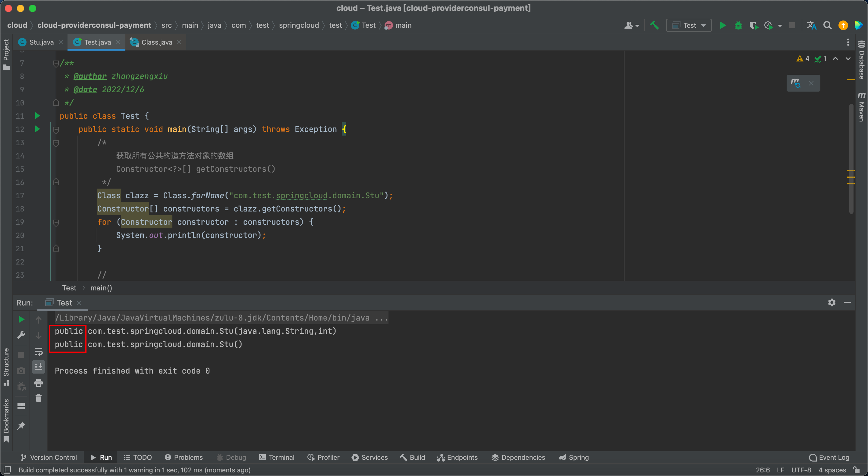Close the Test.java editor tab
The image size is (868, 476).
118,42
